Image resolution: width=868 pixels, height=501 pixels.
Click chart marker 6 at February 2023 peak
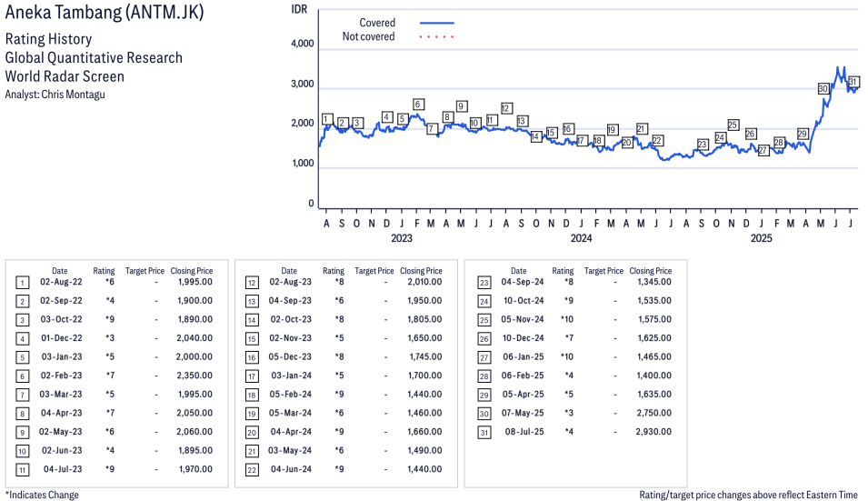418,104
